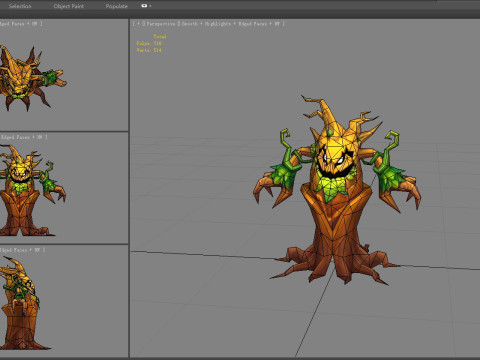Open the [+] viewport general menu

point(138,24)
